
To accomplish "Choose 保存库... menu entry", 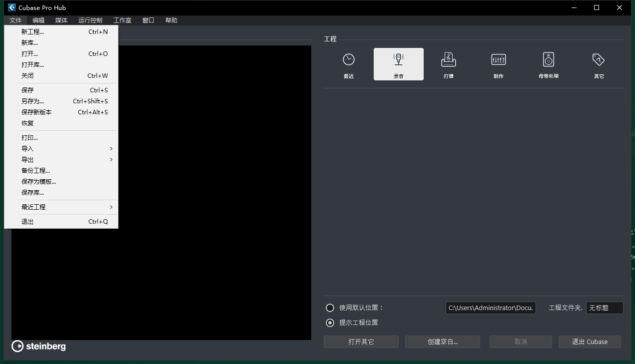I will (x=61, y=193).
